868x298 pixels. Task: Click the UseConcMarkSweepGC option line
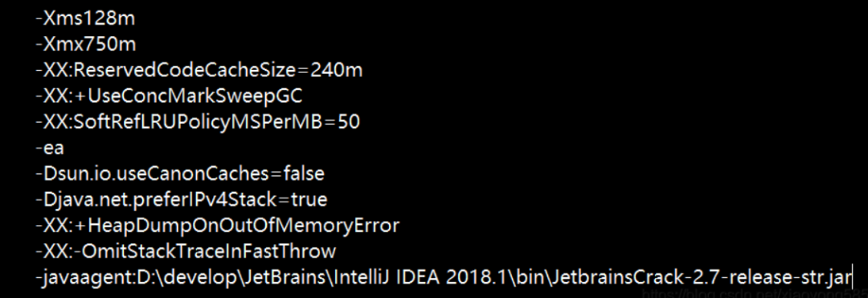[x=169, y=96]
